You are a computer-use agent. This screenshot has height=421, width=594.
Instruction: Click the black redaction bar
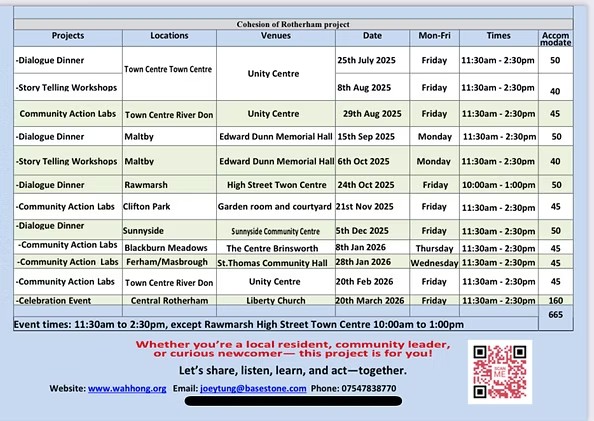coord(293,401)
